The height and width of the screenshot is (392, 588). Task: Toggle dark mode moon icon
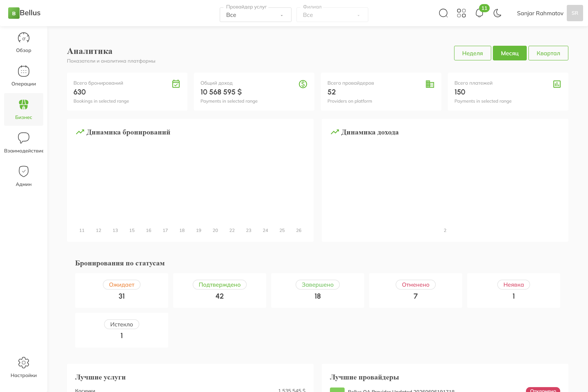(x=497, y=13)
